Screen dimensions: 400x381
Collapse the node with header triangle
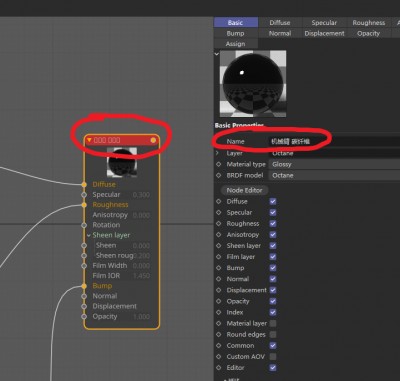pos(89,140)
